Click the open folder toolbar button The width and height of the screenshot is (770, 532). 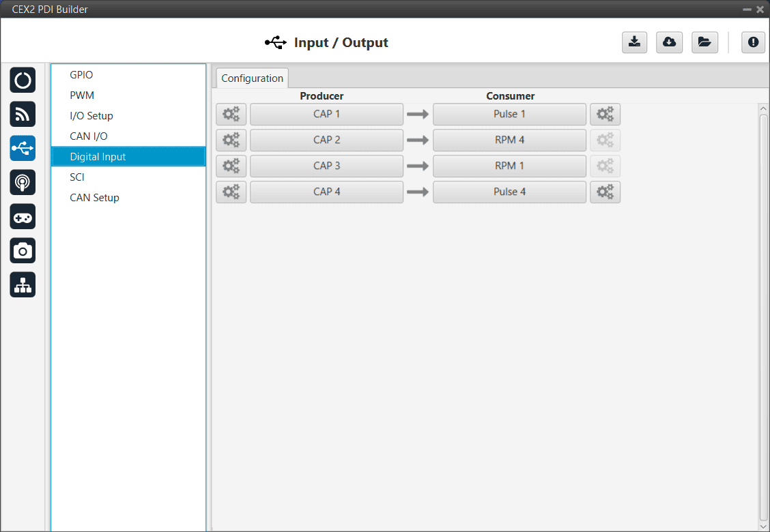tap(704, 42)
